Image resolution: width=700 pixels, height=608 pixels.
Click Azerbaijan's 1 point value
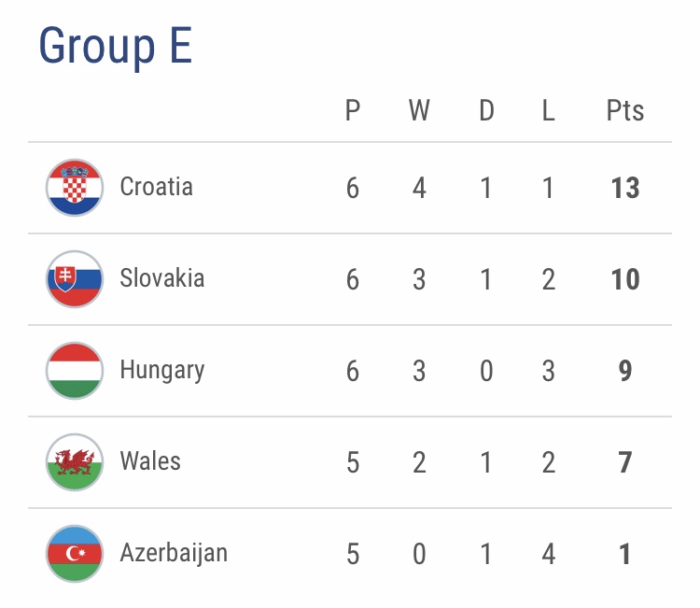point(625,554)
